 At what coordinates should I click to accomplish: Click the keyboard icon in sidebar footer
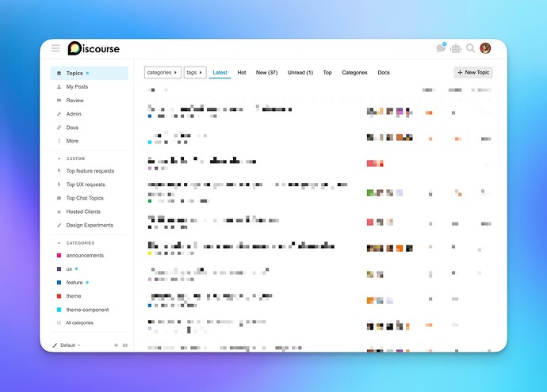(x=125, y=345)
